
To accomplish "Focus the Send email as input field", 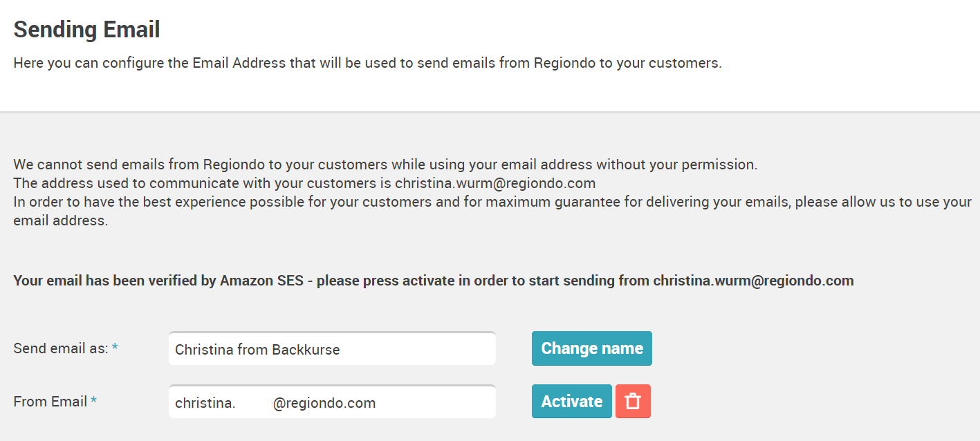I will click(x=332, y=348).
